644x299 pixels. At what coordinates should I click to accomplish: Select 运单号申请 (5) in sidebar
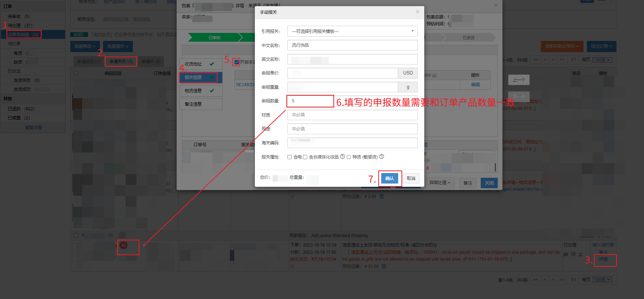33,35
